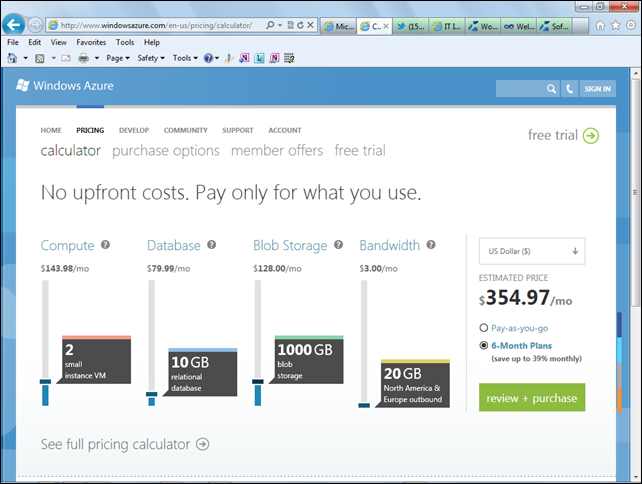Open the feeds icon dropdown arrow
Image resolution: width=642 pixels, height=484 pixels.
click(x=53, y=58)
